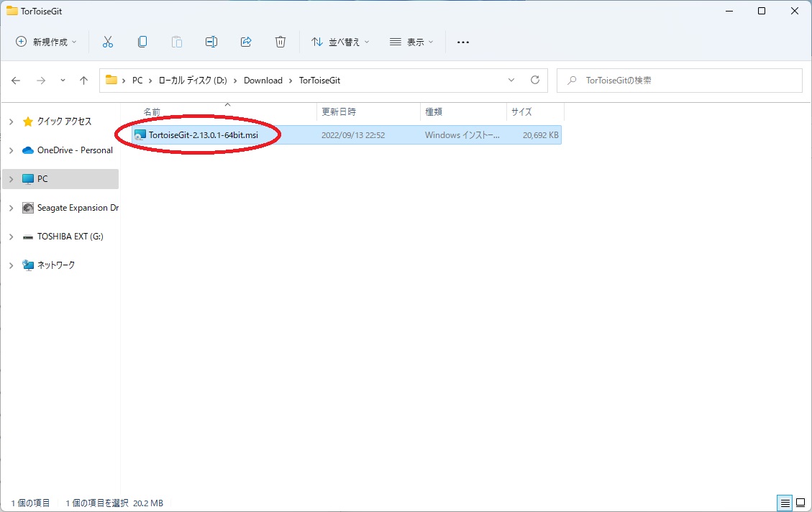
Task: Select OneDrive - Personal in sidebar
Action: pos(75,150)
